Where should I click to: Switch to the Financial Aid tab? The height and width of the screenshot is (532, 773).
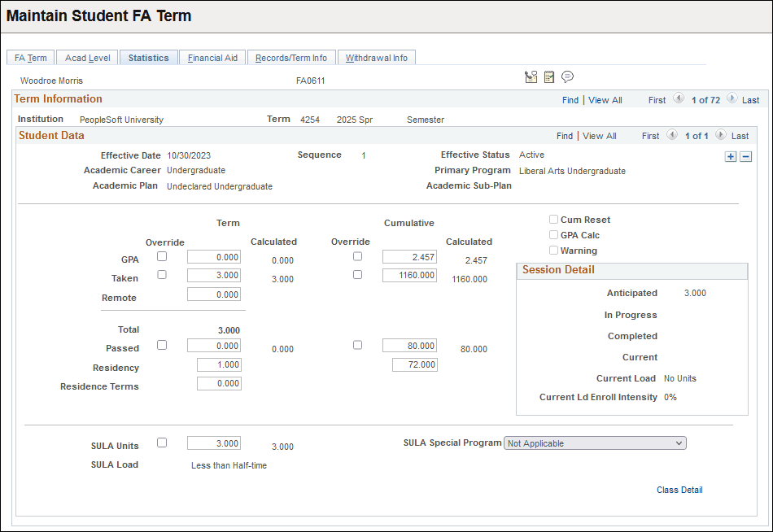coord(212,57)
